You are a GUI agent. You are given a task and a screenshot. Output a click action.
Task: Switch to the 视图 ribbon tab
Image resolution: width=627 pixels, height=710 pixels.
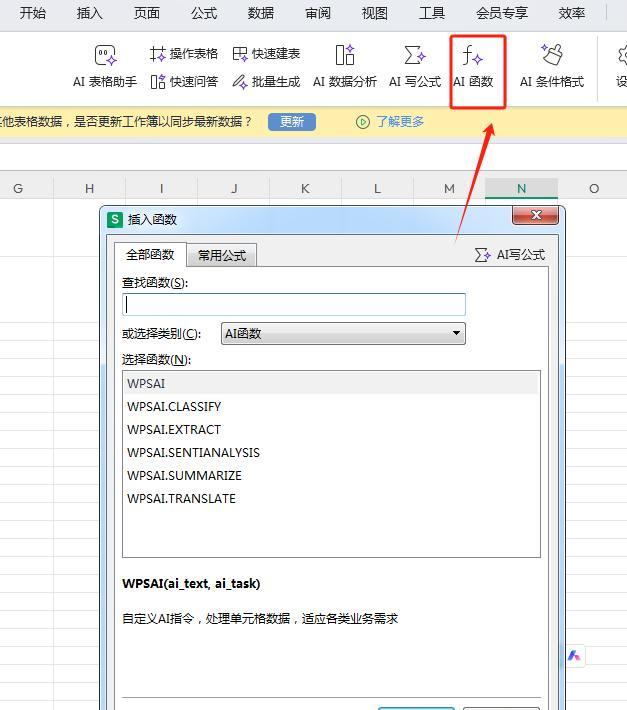coord(375,14)
